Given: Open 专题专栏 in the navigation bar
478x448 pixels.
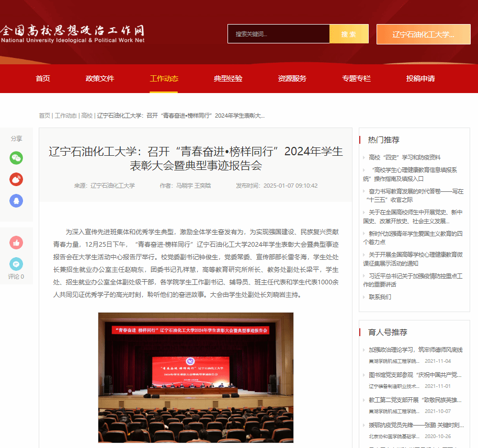Looking at the screenshot, I should click(356, 78).
